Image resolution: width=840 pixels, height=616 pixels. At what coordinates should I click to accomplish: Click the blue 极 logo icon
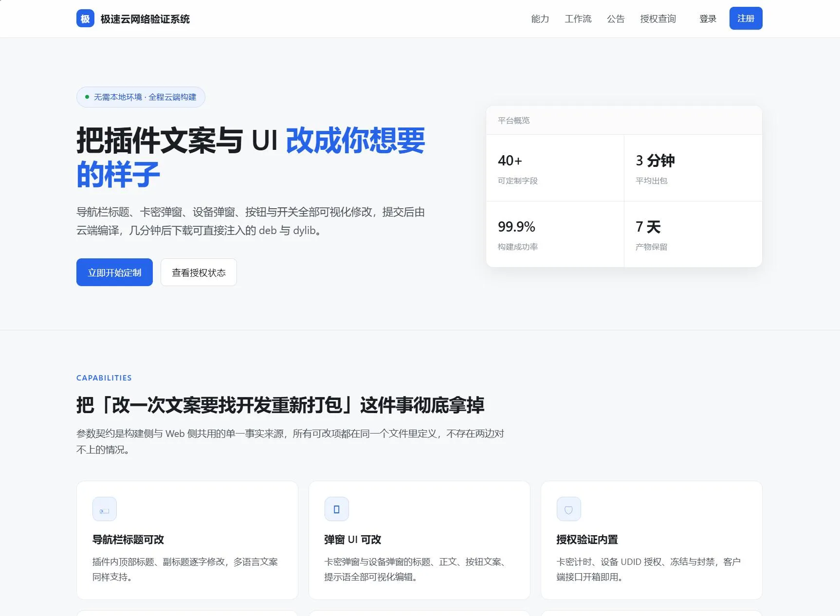tap(85, 18)
